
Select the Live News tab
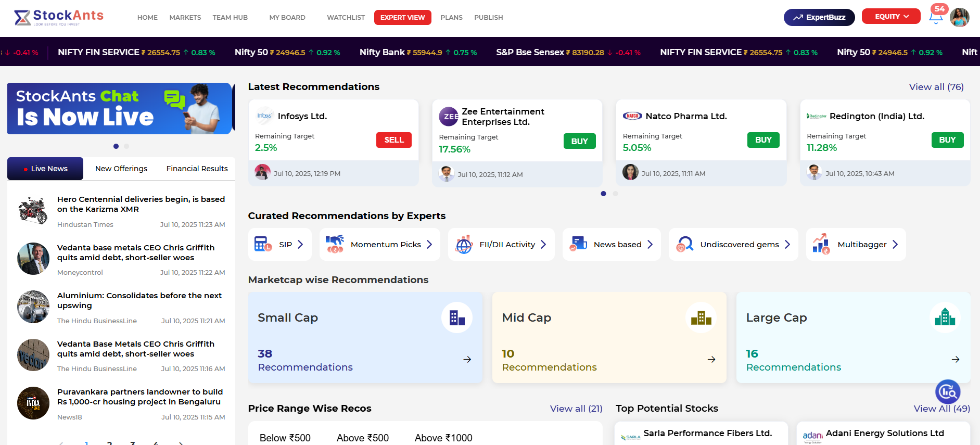click(45, 169)
